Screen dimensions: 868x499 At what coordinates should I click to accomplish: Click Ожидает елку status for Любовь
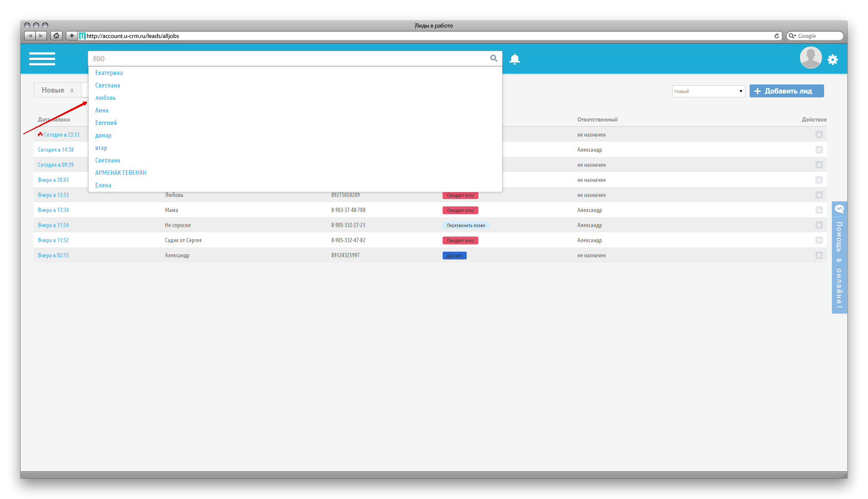[460, 196]
